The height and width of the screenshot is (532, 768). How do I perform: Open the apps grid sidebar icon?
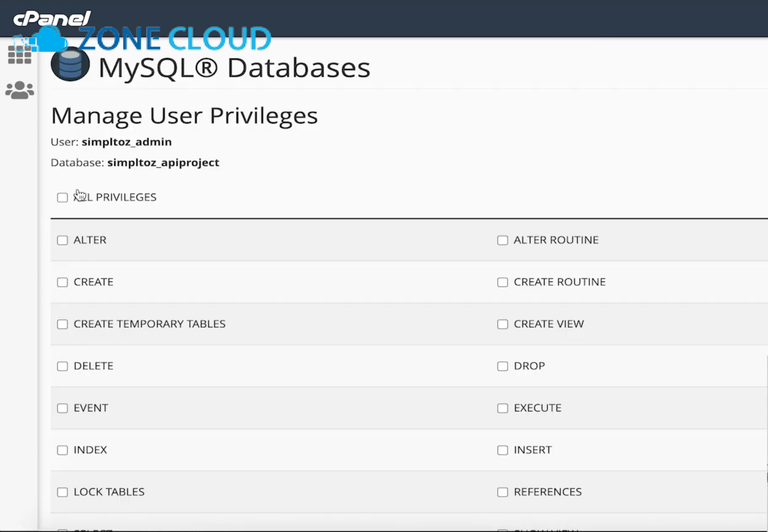(x=19, y=55)
